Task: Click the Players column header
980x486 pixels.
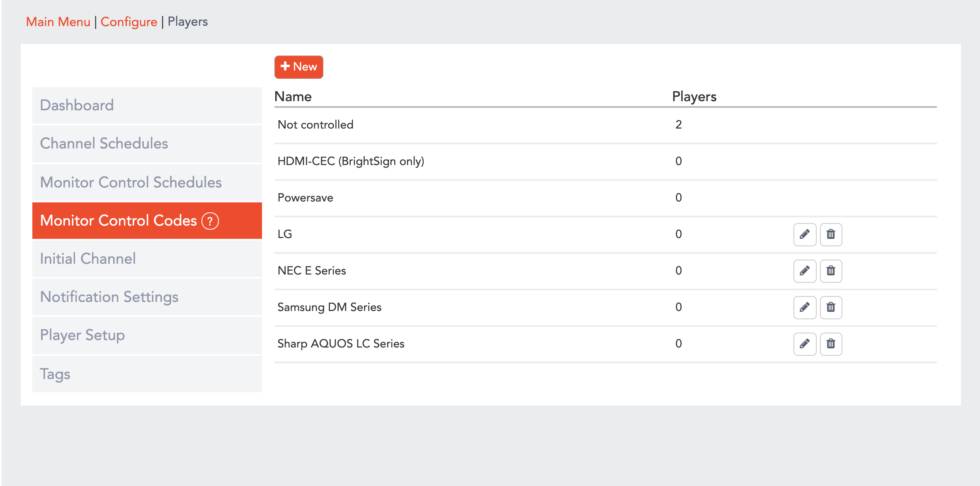Action: point(694,97)
